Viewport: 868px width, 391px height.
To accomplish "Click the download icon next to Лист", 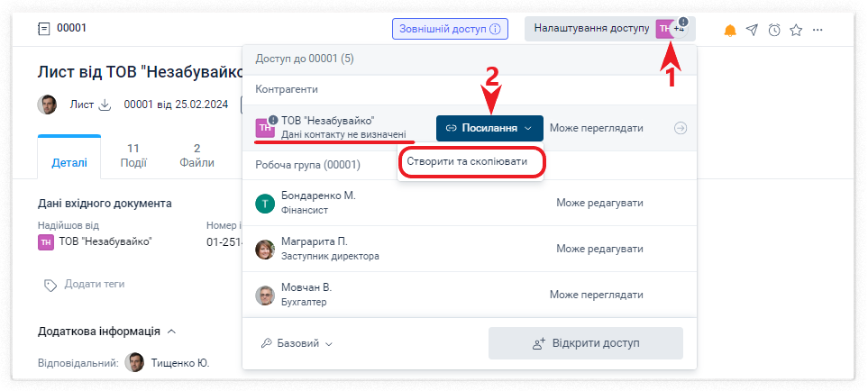I will pos(105,105).
